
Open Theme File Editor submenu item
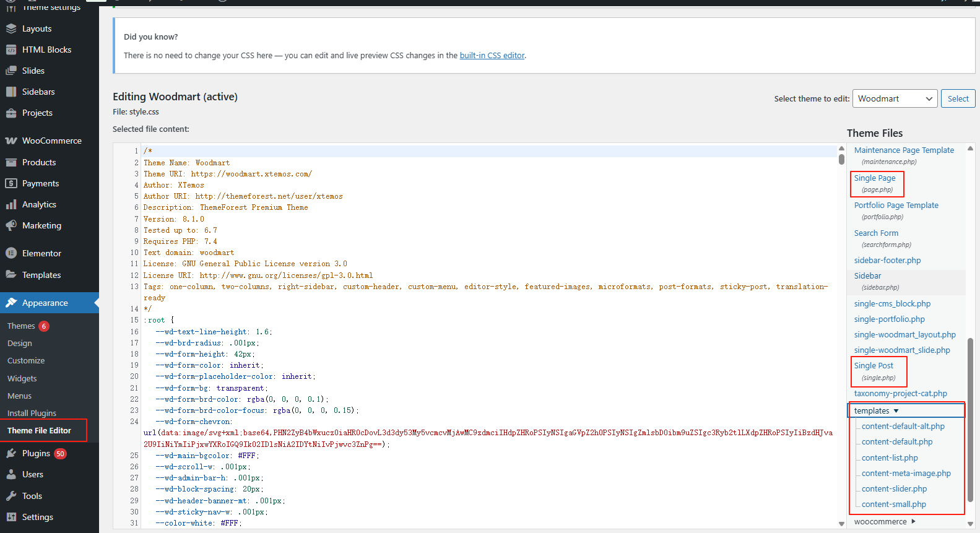point(39,431)
